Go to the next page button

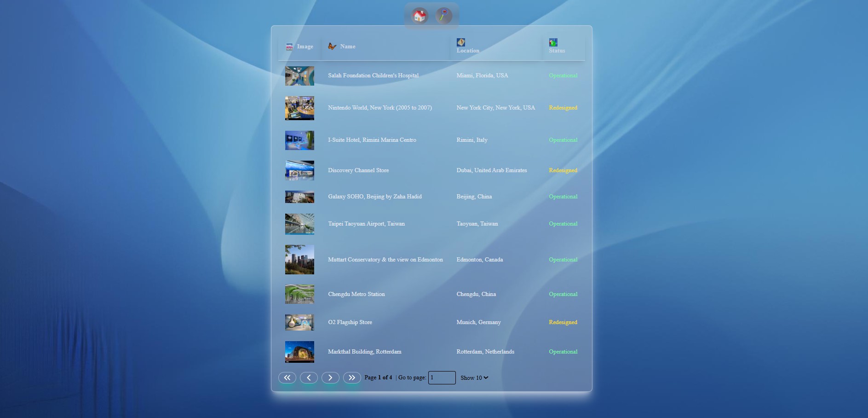(x=330, y=377)
